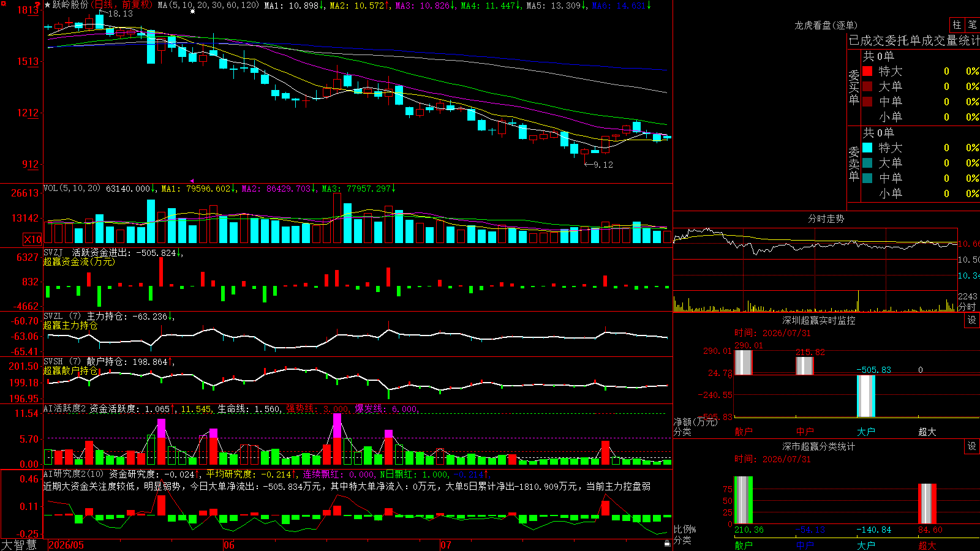The image size is (980, 551).
Task: Click teal 中单 swatch under 委卖单
Action: [867, 178]
